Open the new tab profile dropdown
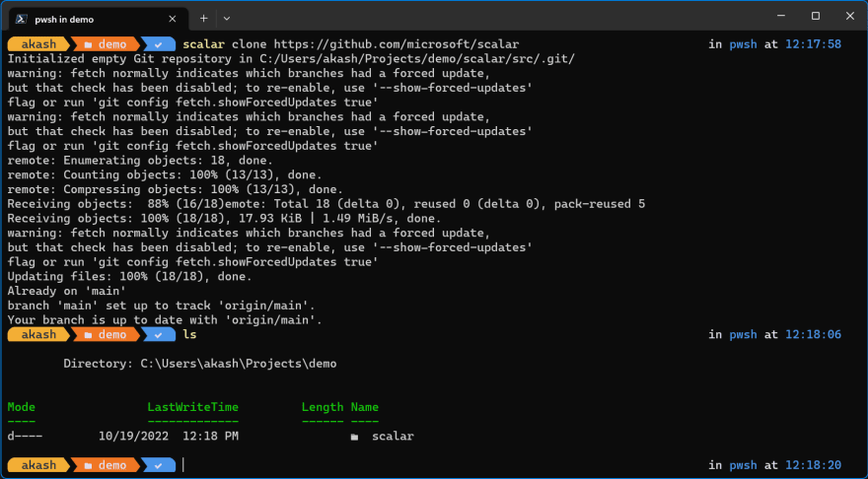The image size is (868, 479). click(227, 19)
